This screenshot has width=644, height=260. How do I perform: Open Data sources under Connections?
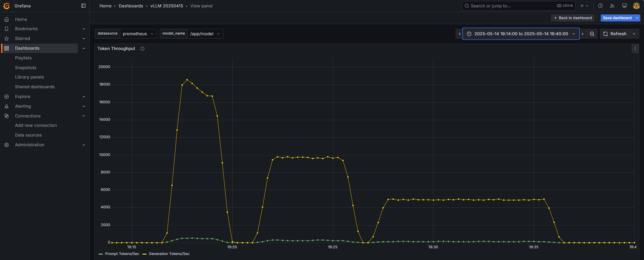(x=28, y=135)
